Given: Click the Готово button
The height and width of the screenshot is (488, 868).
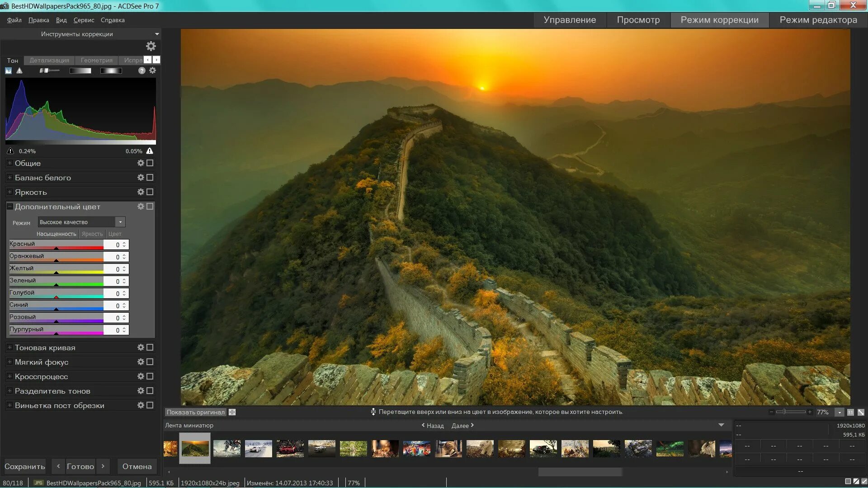Looking at the screenshot, I should 80,466.
